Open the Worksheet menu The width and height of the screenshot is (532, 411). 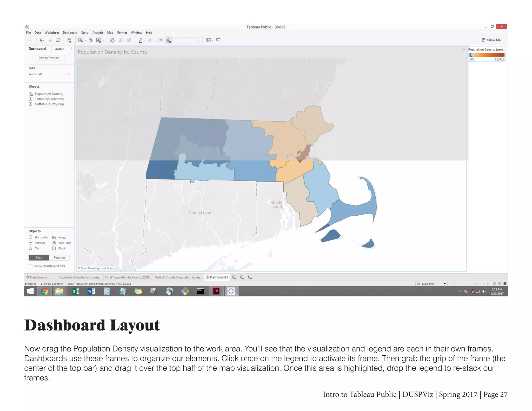click(x=52, y=33)
